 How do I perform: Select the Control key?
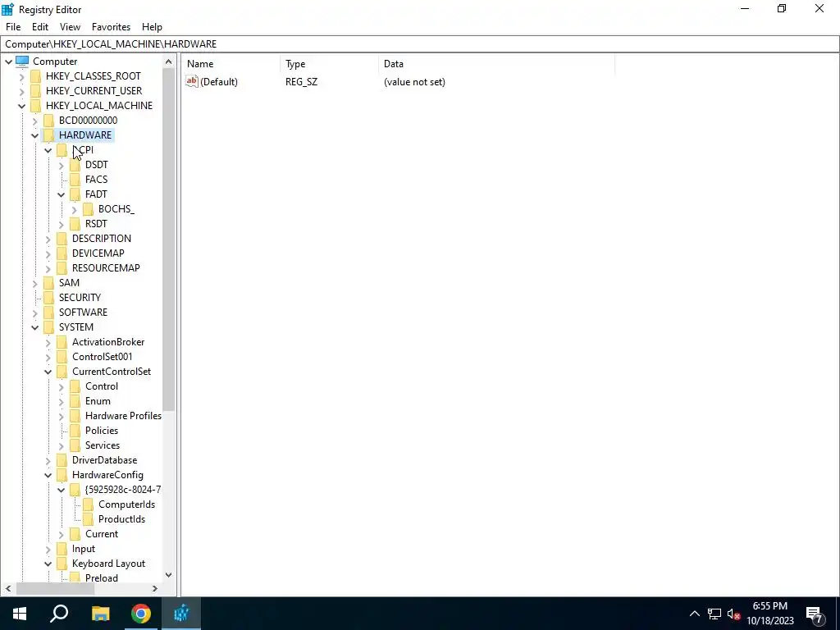[102, 386]
